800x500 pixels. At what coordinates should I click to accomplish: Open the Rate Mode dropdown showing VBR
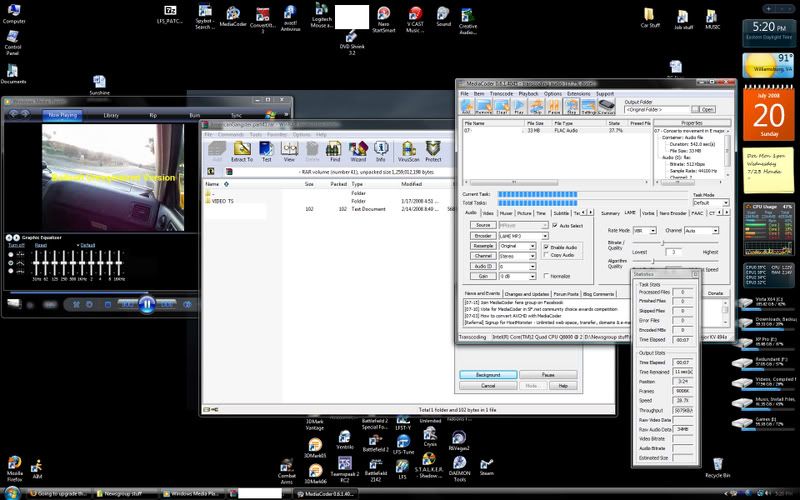point(645,231)
